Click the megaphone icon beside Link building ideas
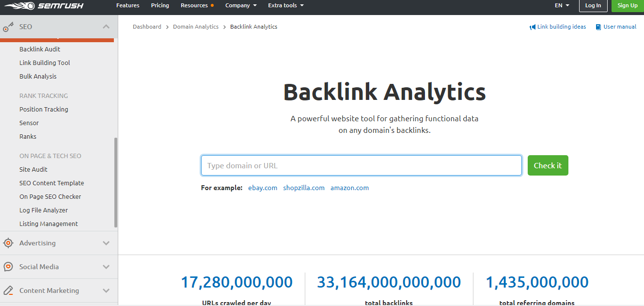This screenshot has width=644, height=306. 533,27
